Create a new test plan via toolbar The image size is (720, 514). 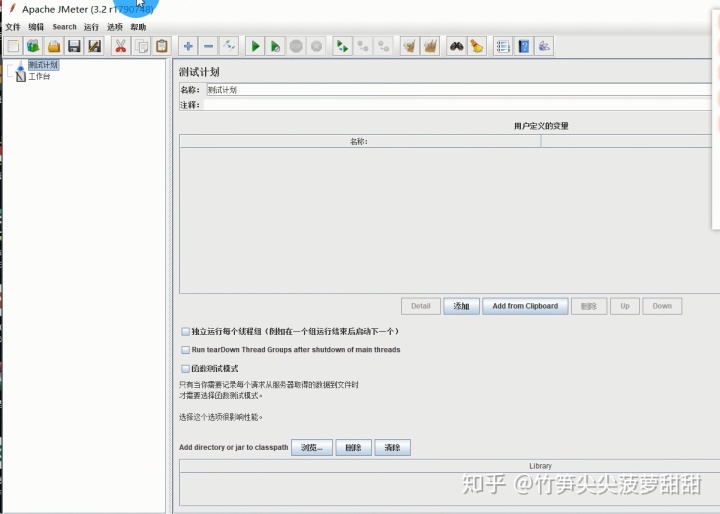tap(13, 46)
